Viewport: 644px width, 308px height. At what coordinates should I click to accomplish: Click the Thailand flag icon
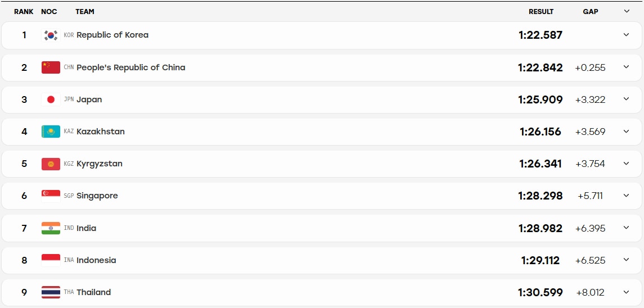point(51,292)
